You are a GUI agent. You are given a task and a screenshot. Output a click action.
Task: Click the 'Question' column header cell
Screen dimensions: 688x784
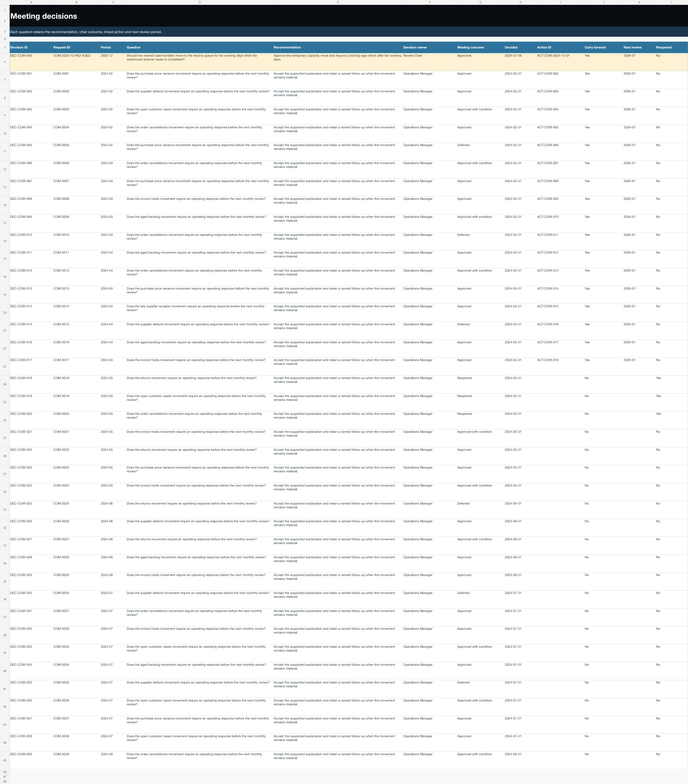[x=199, y=48]
